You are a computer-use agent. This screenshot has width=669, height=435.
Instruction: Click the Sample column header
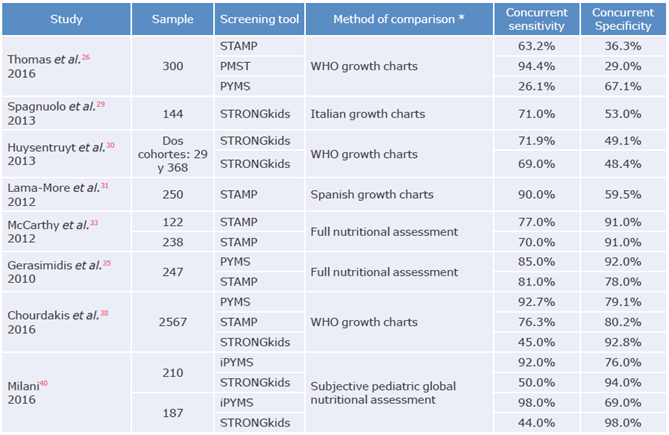(172, 18)
